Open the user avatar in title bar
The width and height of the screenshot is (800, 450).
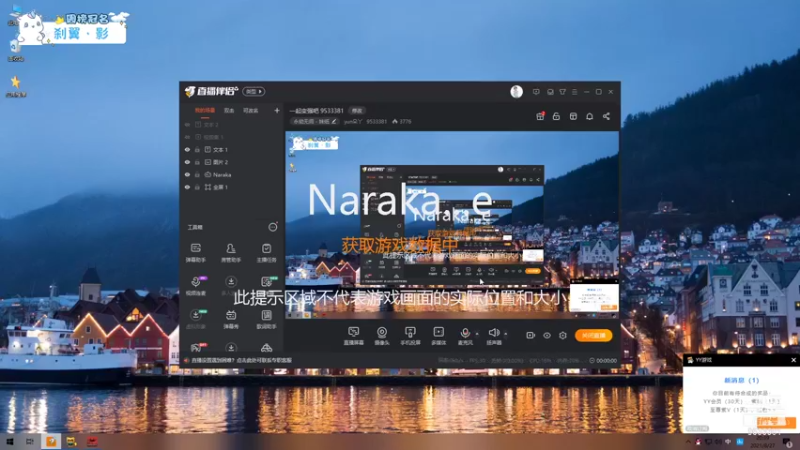pos(516,92)
